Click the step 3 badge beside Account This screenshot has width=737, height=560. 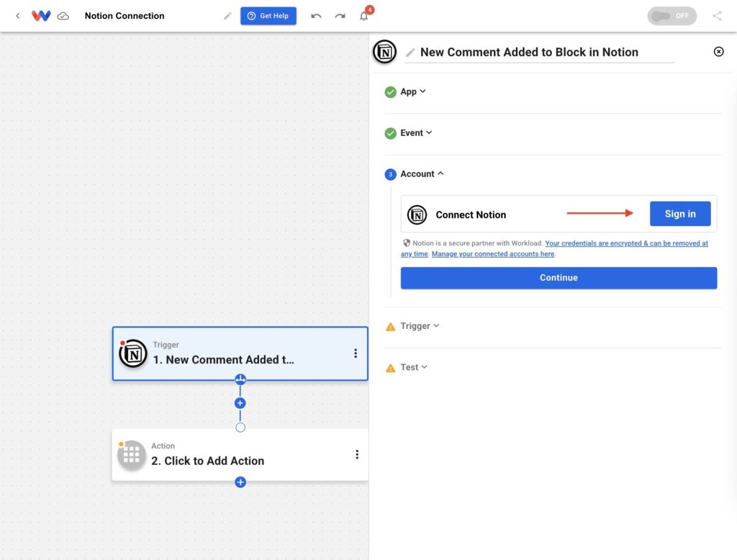click(x=391, y=174)
